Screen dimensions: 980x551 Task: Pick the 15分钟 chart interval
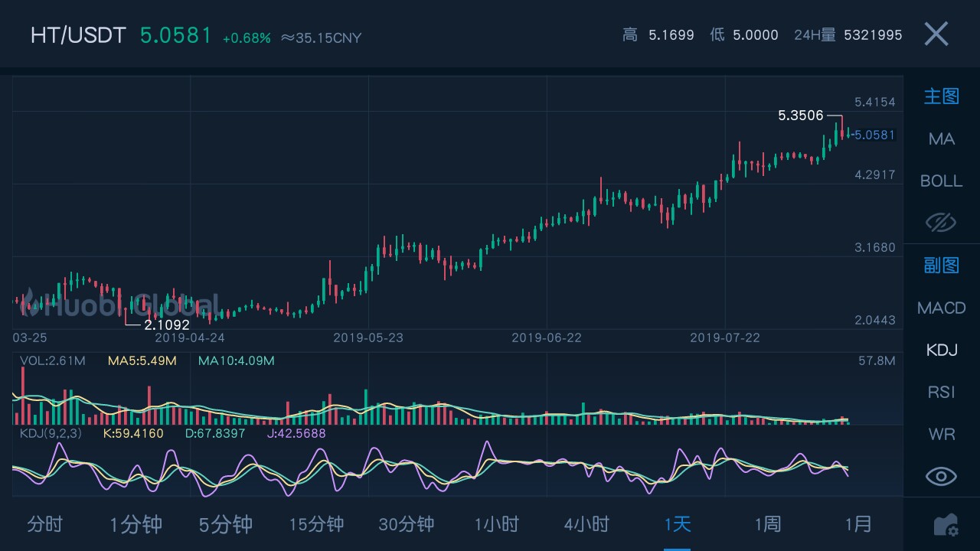click(x=316, y=524)
